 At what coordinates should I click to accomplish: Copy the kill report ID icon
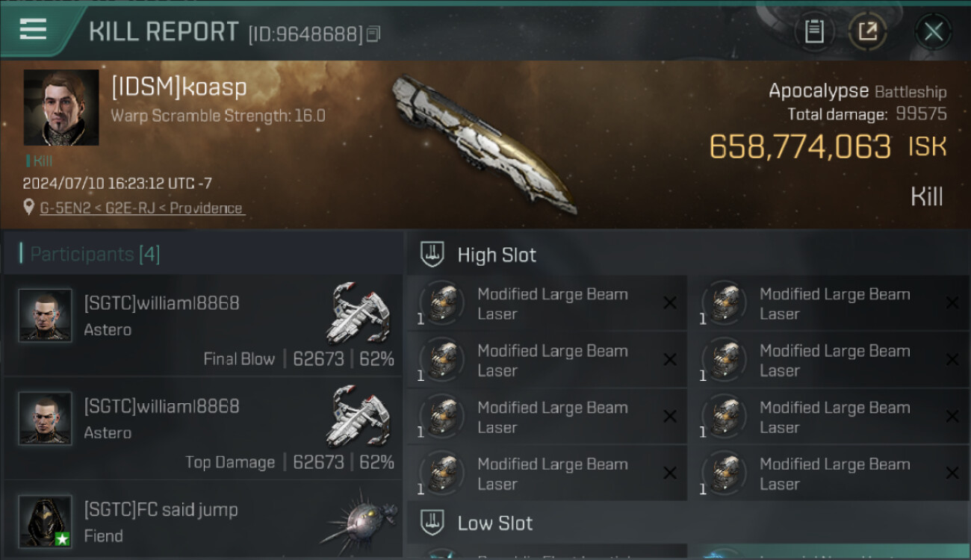(373, 34)
